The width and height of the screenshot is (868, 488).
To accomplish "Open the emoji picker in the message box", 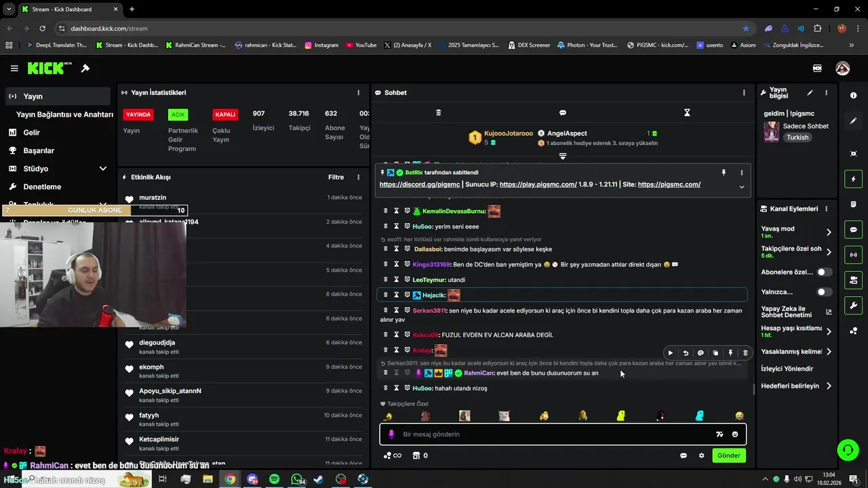I will click(735, 434).
